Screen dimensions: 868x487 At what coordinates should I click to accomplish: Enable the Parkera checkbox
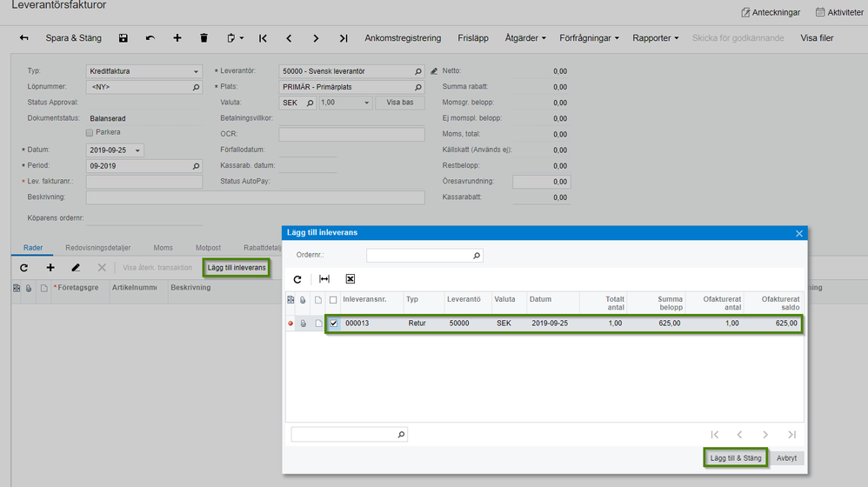pos(90,132)
